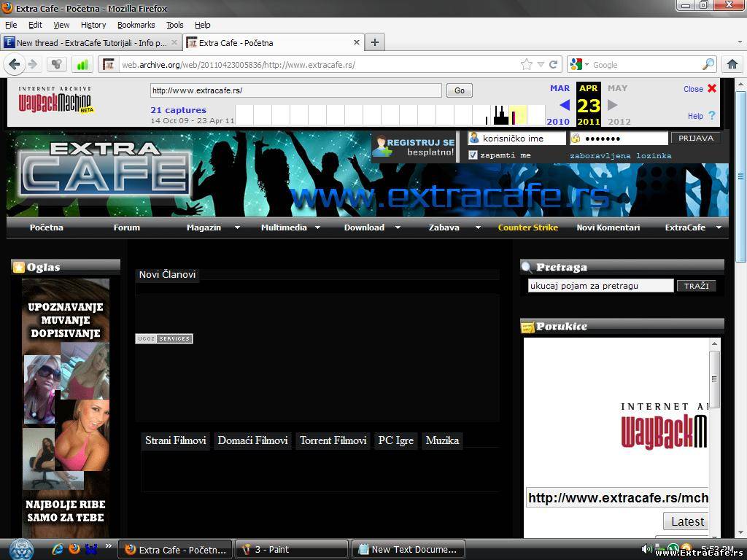Click the search magnifier in Google box
The image size is (747, 560).
tap(709, 64)
